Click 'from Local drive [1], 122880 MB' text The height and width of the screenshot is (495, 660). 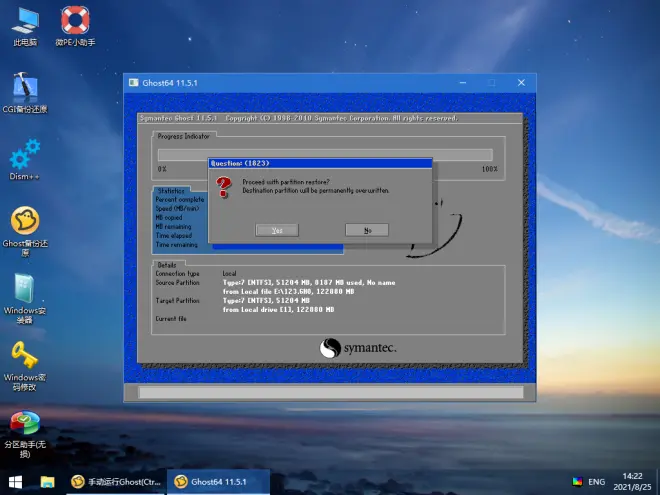(278, 309)
